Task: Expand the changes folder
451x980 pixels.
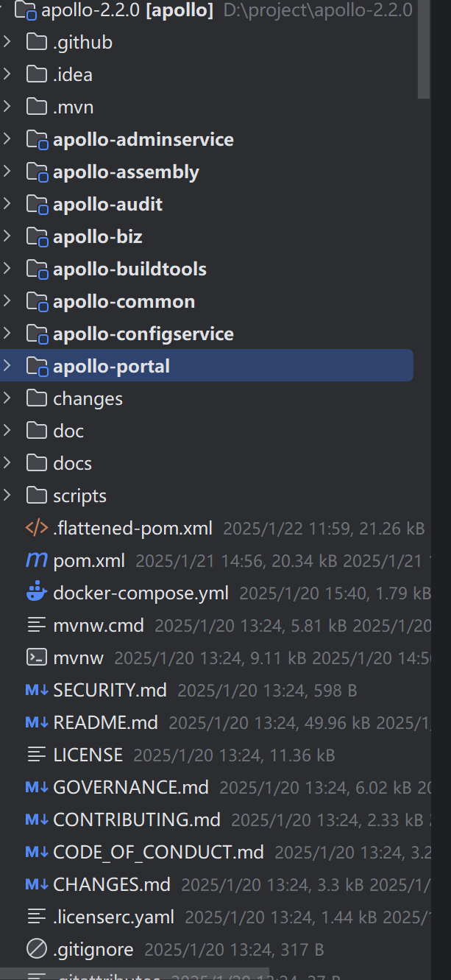Action: [7, 398]
